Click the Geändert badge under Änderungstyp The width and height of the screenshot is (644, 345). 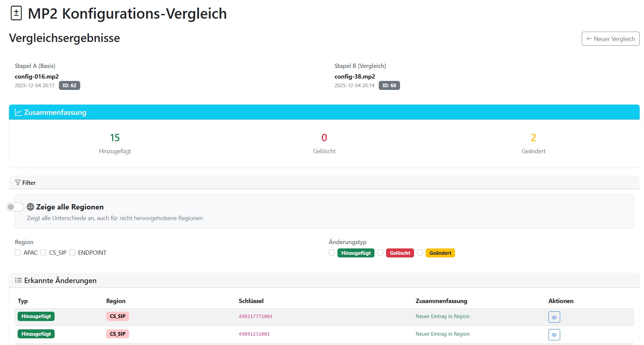[x=440, y=253]
